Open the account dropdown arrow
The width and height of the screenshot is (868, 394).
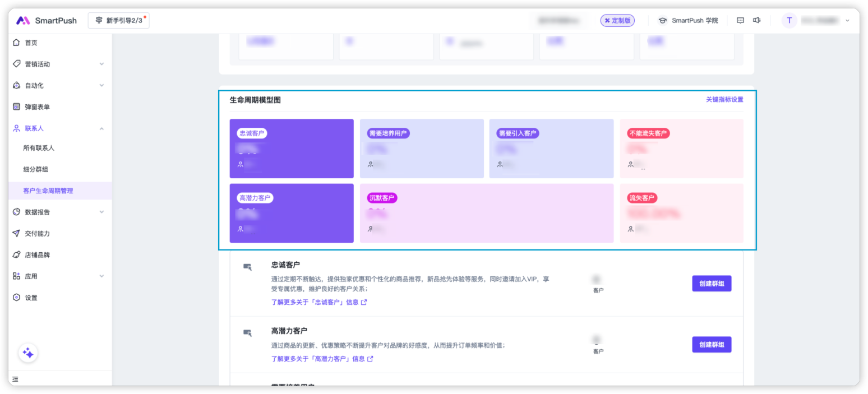pos(847,21)
